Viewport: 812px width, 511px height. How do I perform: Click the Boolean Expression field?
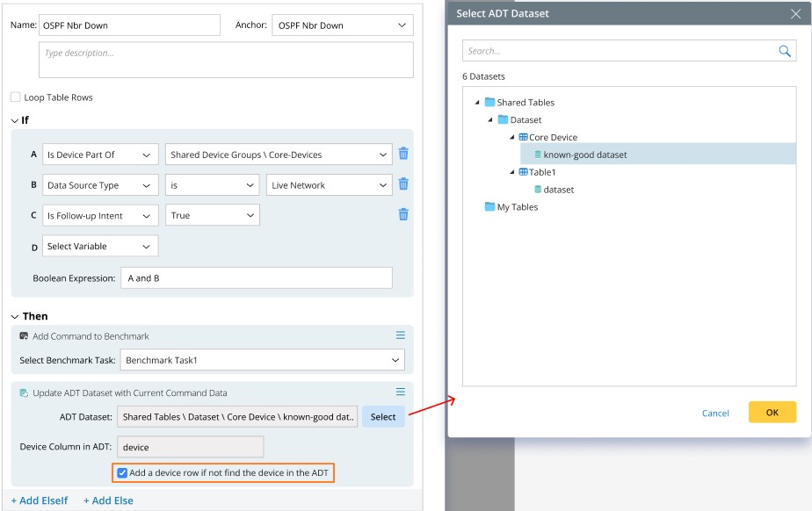point(257,277)
